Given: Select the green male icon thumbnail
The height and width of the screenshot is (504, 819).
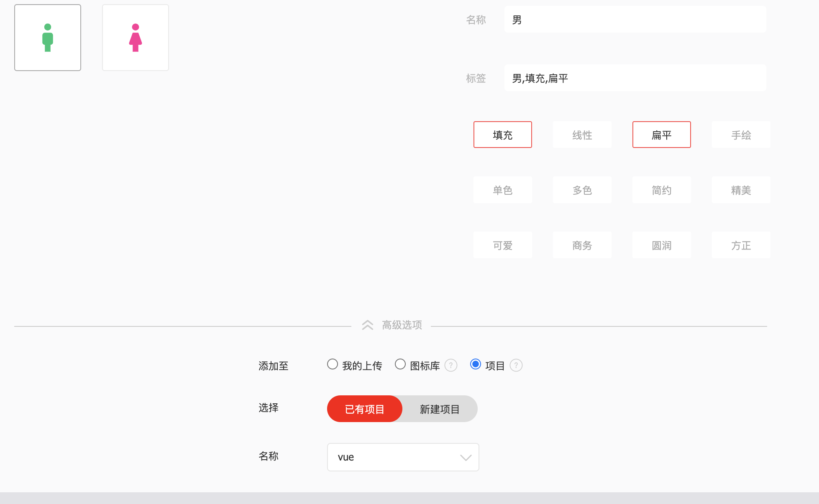Looking at the screenshot, I should pyautogui.click(x=47, y=37).
